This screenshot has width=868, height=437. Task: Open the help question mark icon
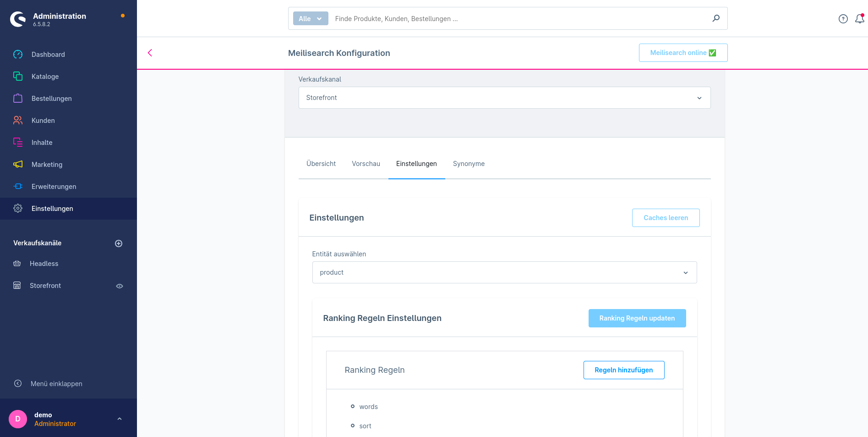(843, 19)
